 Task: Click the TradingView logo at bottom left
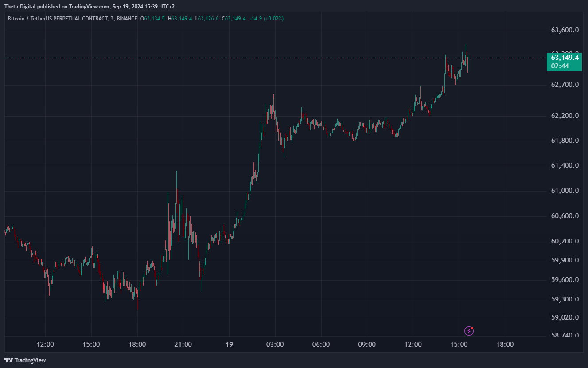coord(25,360)
